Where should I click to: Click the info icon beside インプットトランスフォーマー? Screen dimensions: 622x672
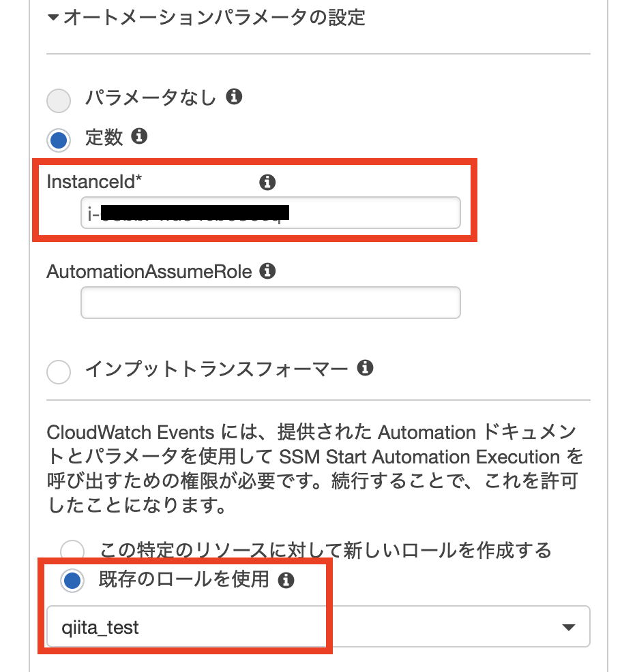coord(367,368)
